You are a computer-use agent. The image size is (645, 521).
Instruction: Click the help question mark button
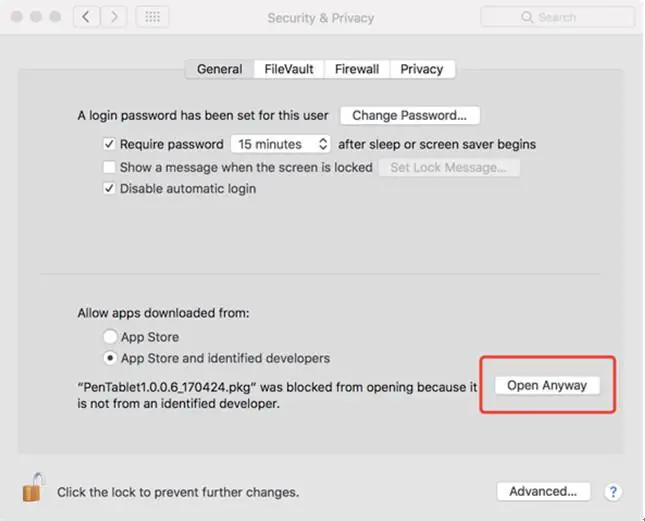tap(613, 491)
